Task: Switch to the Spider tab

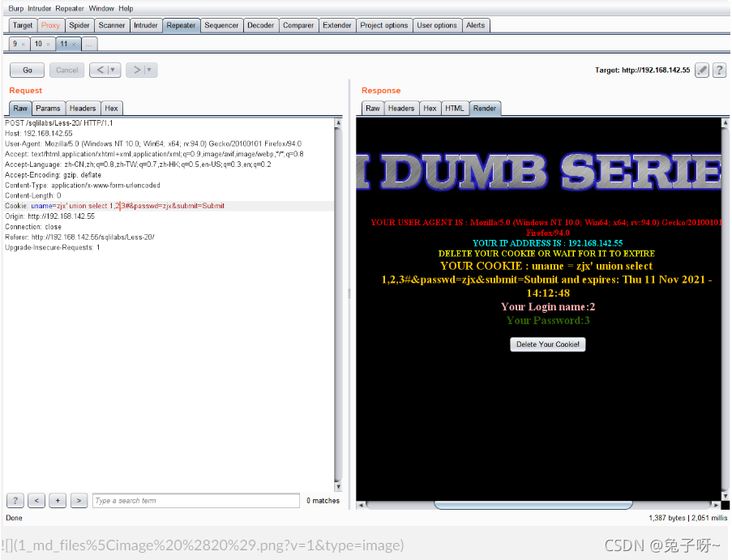Action: pyautogui.click(x=79, y=25)
